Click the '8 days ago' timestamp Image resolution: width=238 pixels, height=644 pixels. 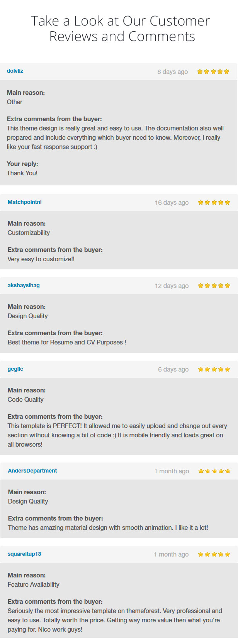pos(173,72)
